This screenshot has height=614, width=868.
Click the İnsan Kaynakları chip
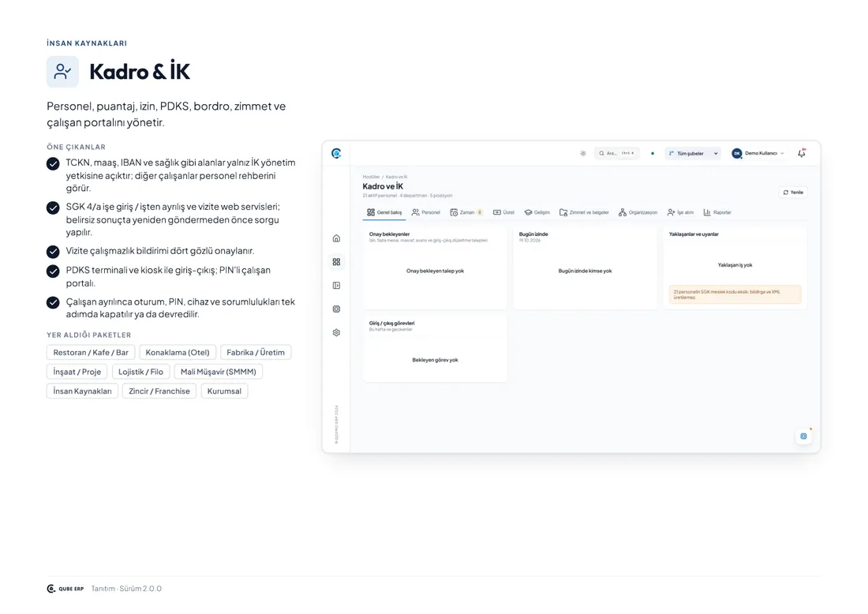(x=83, y=391)
